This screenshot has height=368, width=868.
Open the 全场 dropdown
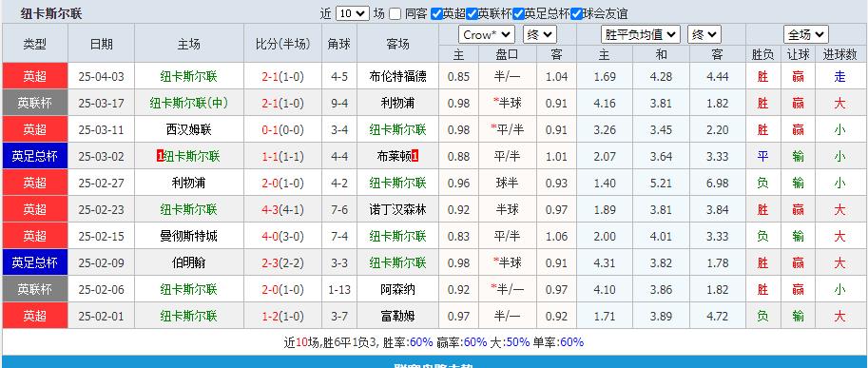click(x=805, y=35)
